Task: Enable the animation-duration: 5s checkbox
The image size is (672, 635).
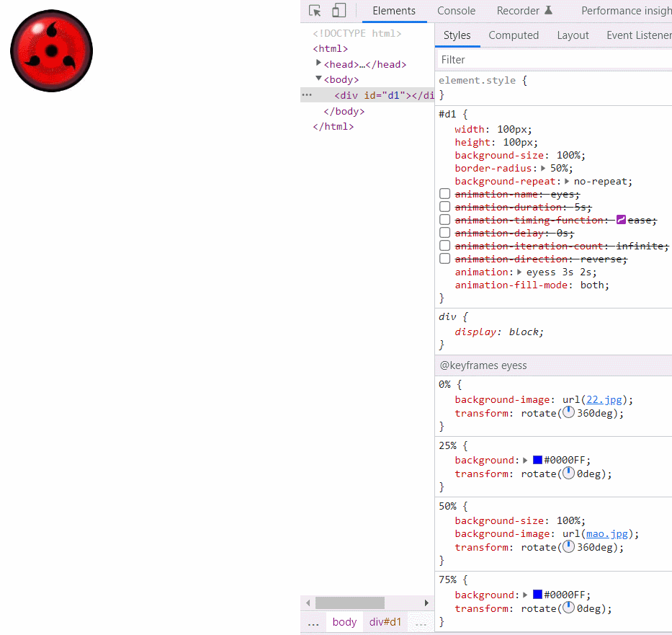Action: (x=445, y=207)
